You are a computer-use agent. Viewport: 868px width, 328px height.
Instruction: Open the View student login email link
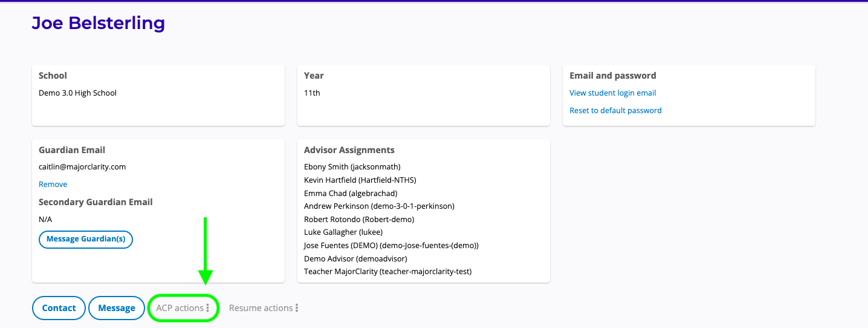(x=612, y=93)
